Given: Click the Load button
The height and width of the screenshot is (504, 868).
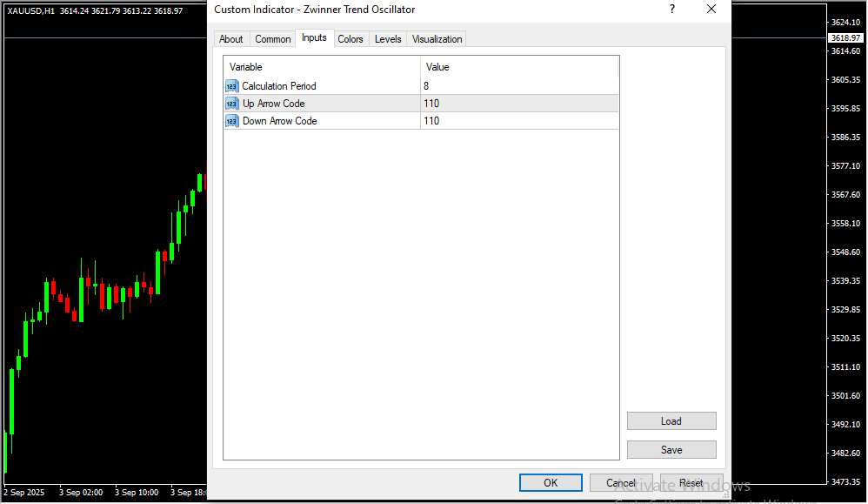Looking at the screenshot, I should pyautogui.click(x=671, y=421).
